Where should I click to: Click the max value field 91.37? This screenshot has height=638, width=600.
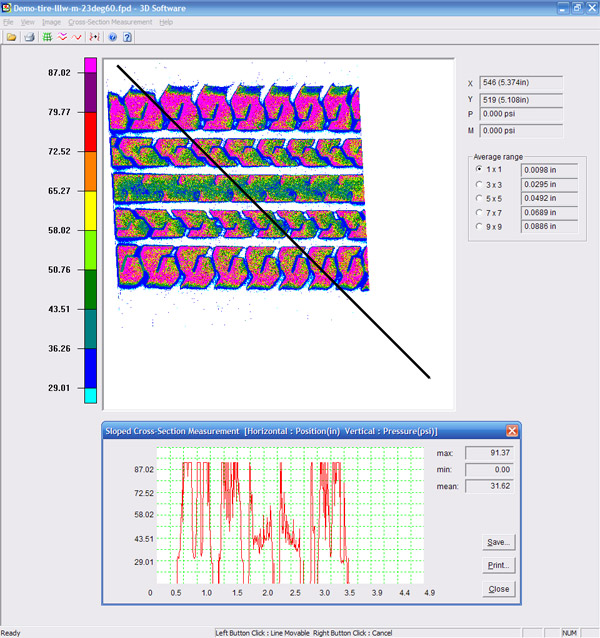point(489,453)
